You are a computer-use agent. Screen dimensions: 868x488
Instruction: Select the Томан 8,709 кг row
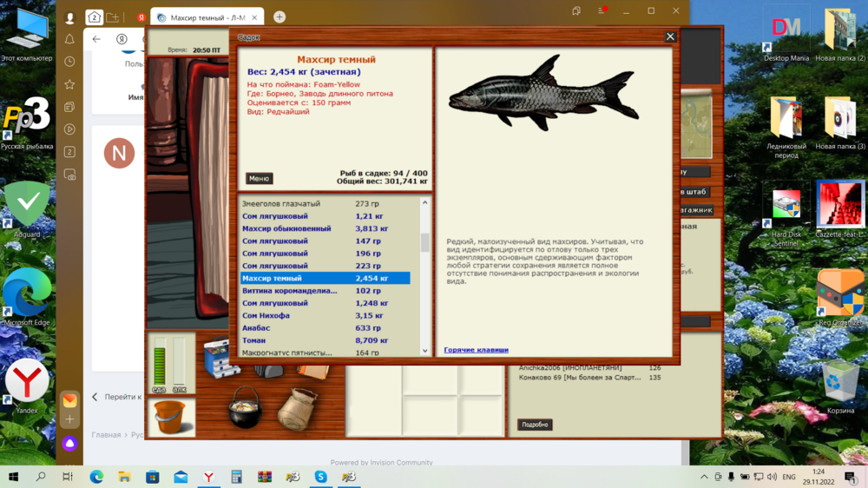325,340
